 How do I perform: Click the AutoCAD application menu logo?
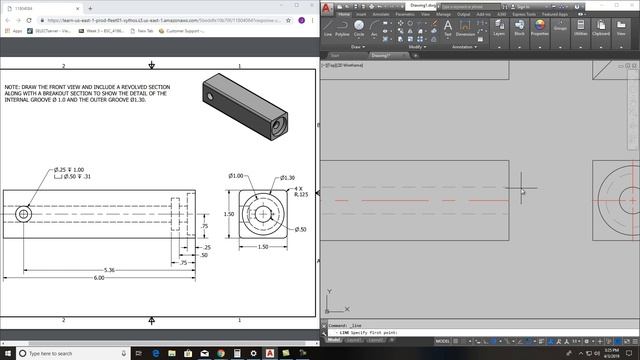coord(327,8)
